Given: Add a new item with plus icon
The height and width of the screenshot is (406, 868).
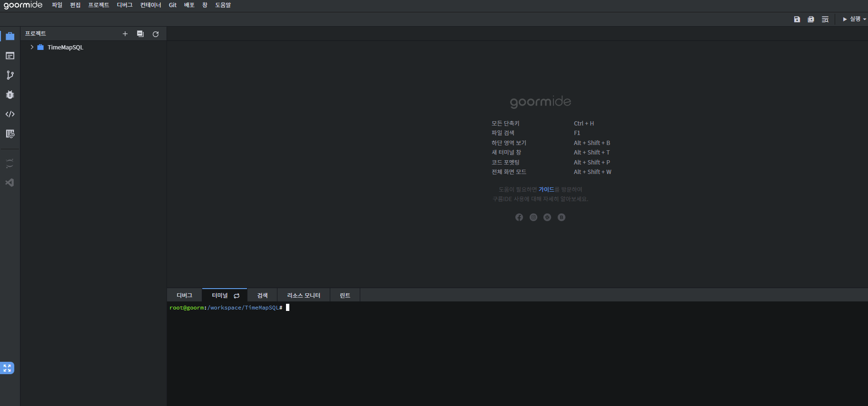Looking at the screenshot, I should click(x=125, y=34).
